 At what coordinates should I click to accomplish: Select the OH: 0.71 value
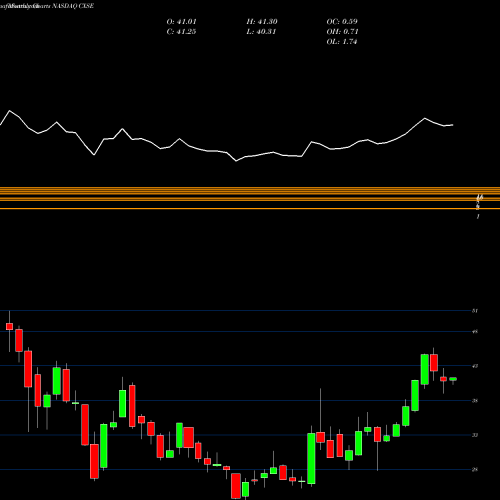pos(342,32)
